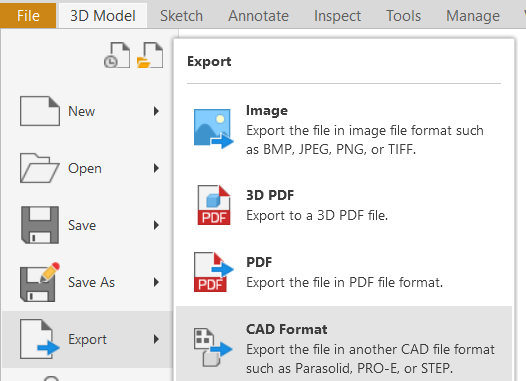Choose PDF export title
The width and height of the screenshot is (526, 381).
pos(259,262)
